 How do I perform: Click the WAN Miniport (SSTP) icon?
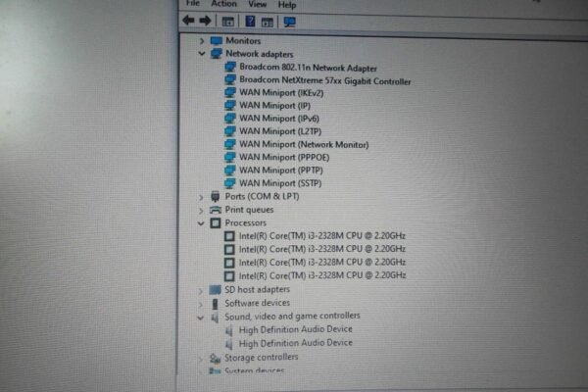pyautogui.click(x=229, y=183)
